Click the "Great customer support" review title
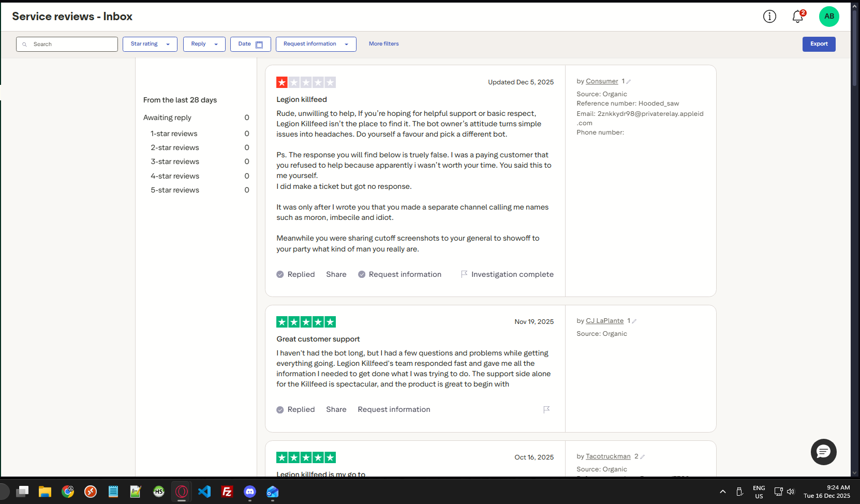 (x=318, y=339)
